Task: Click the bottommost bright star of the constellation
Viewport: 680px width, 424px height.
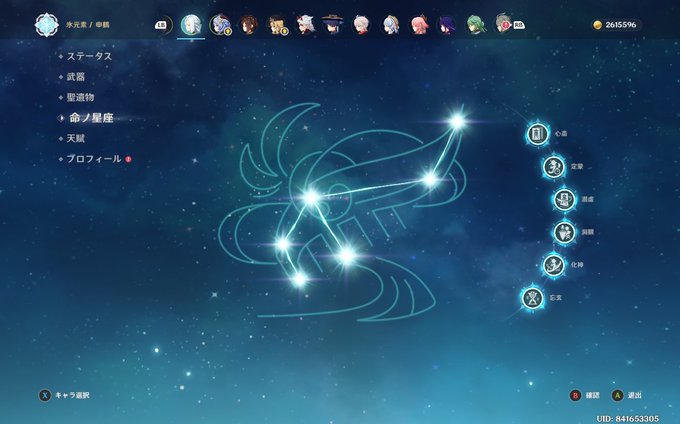Action: tap(299, 280)
